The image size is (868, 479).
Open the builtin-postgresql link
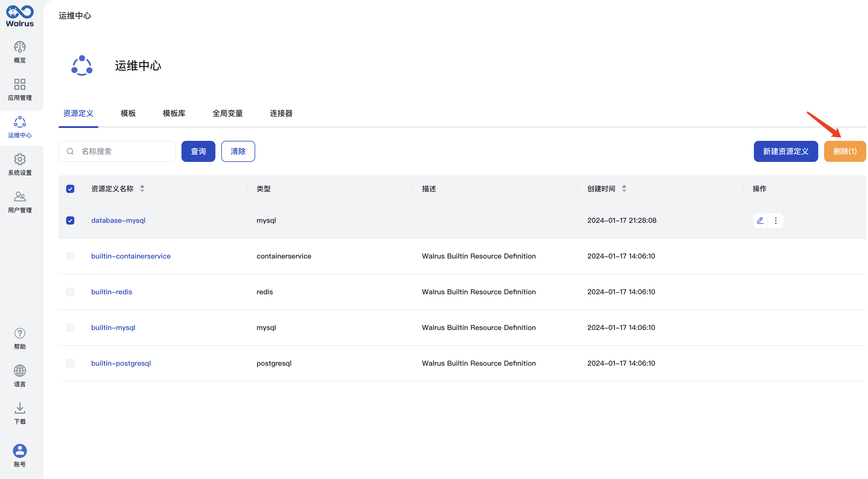point(121,363)
